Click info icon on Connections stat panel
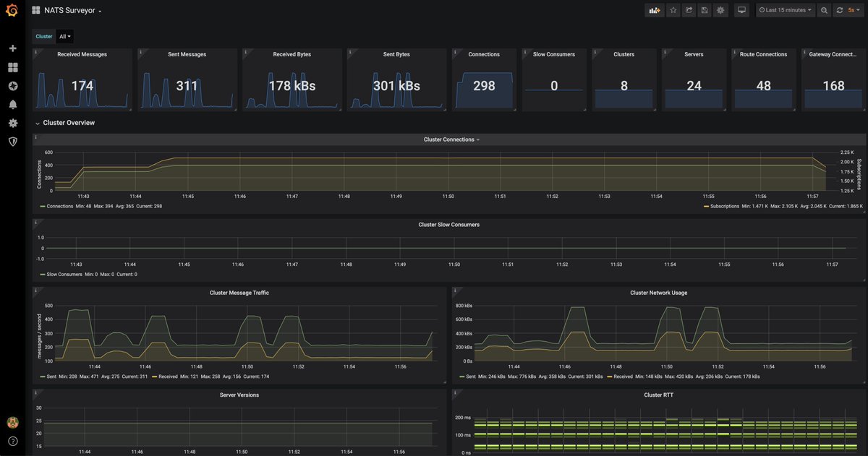 coord(456,51)
